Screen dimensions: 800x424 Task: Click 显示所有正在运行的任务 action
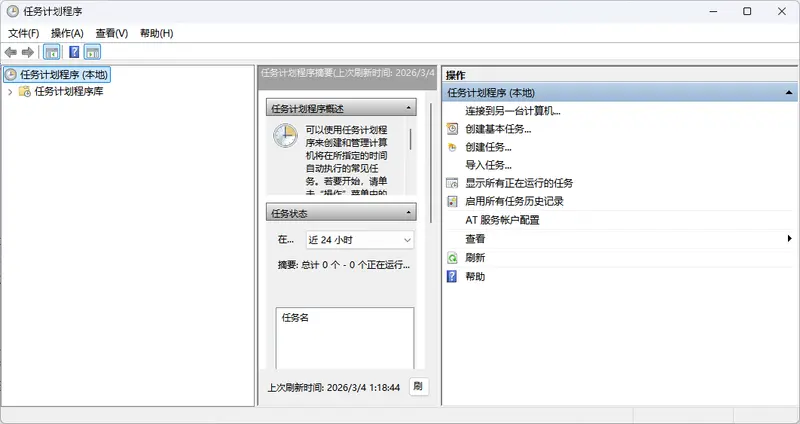519,183
